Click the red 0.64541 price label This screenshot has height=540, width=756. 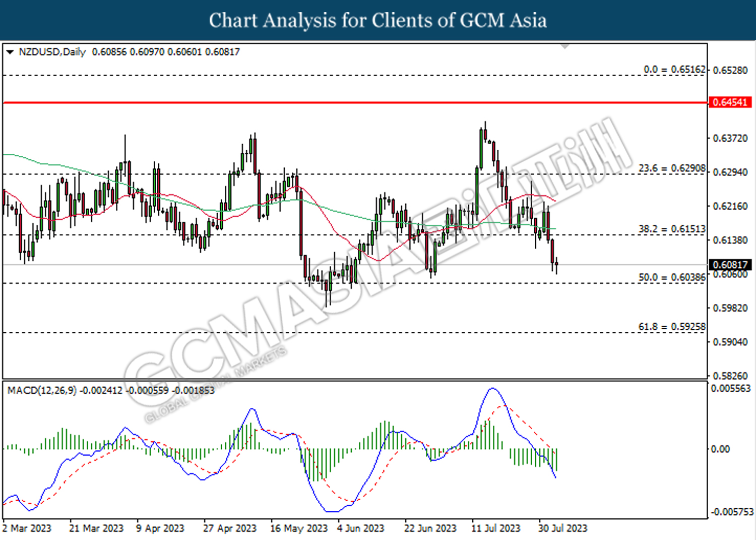[x=730, y=102]
